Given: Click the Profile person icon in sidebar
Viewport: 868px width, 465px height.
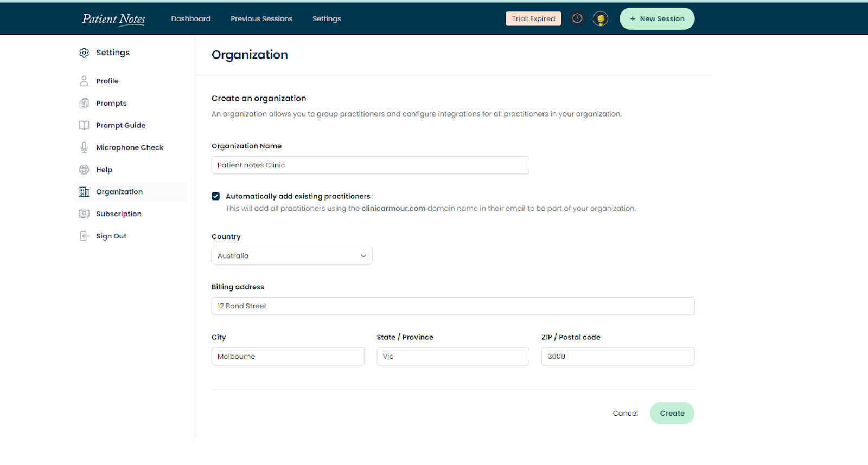Looking at the screenshot, I should [84, 81].
